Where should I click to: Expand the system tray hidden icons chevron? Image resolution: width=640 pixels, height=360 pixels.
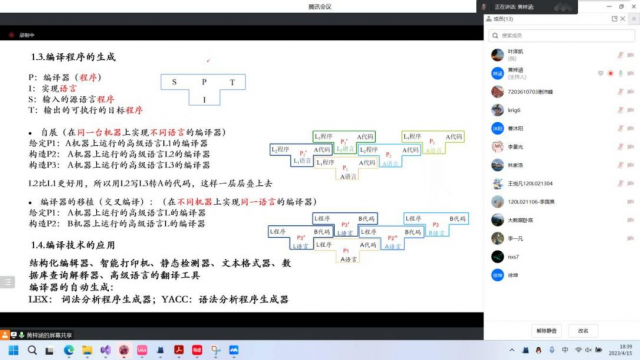coord(512,350)
